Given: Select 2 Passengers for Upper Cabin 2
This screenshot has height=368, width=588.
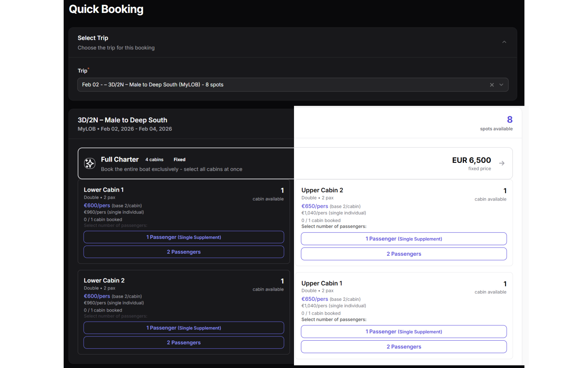Looking at the screenshot, I should (x=404, y=254).
